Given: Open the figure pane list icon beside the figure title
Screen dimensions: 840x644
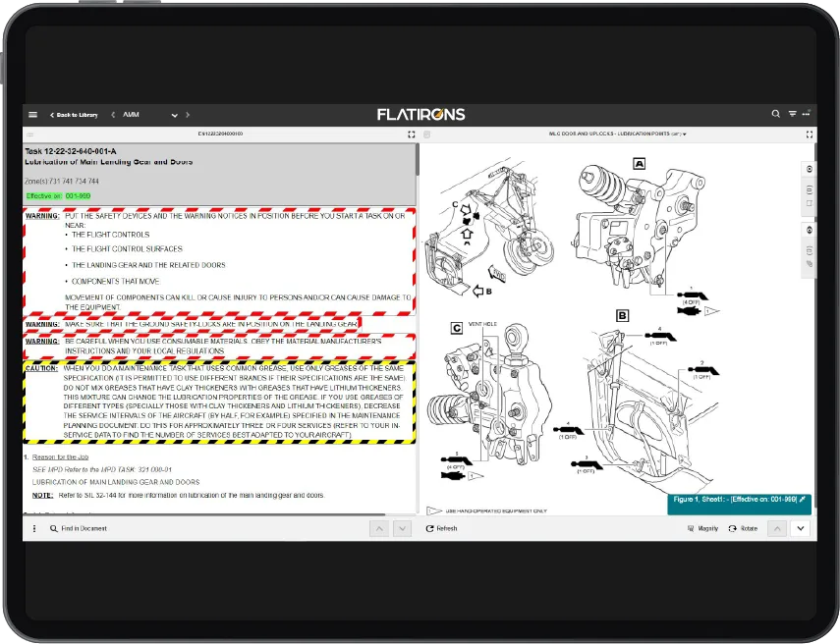Looking at the screenshot, I should pos(427,134).
